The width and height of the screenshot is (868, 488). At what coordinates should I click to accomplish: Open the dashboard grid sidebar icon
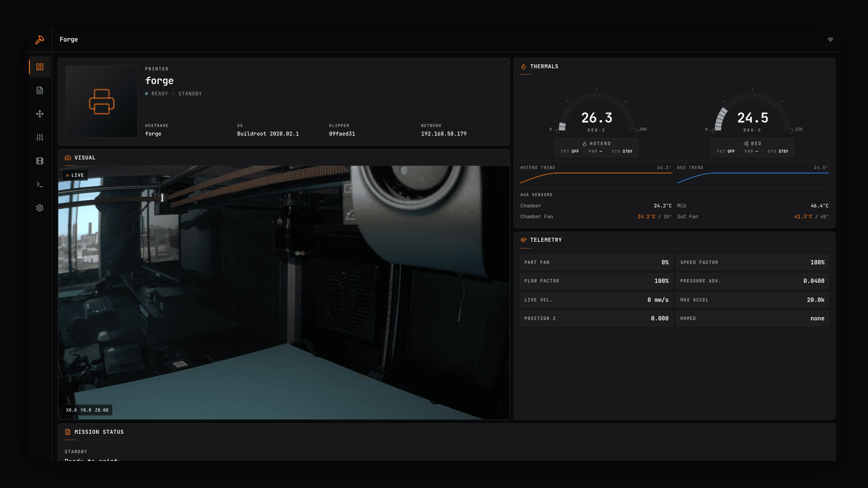(40, 67)
